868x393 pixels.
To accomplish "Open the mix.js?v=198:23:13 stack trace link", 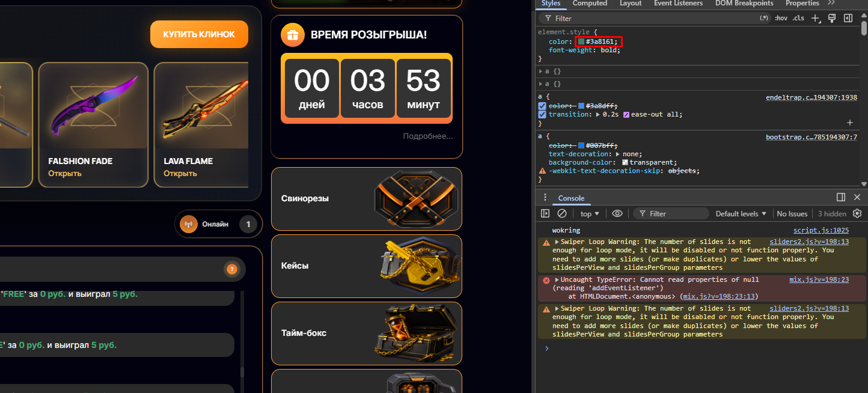I will 720,296.
